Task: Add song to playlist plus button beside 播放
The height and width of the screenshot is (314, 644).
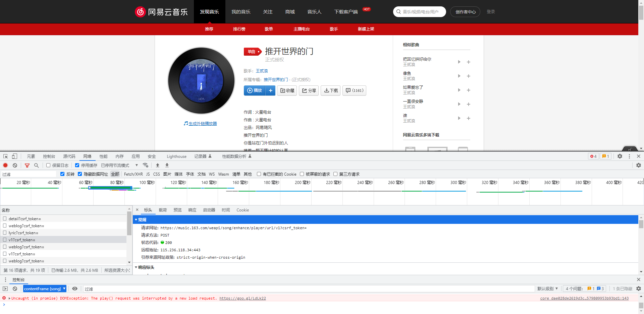Action: click(x=271, y=90)
